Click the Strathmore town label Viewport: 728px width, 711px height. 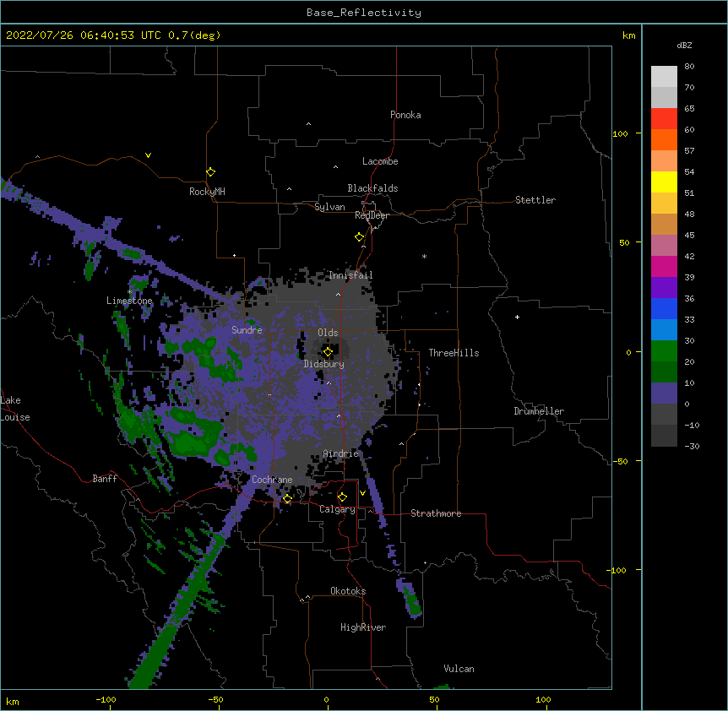click(436, 513)
